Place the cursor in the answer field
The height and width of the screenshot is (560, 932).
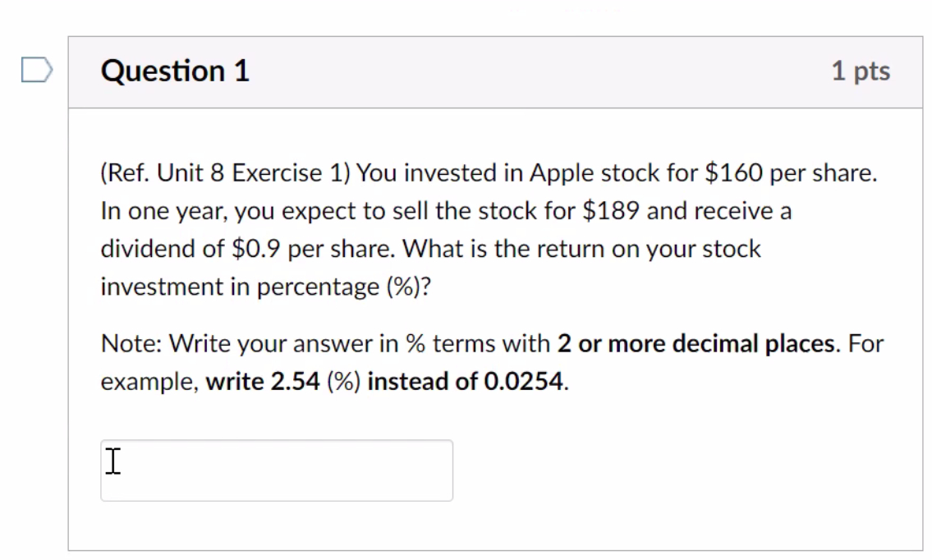point(276,470)
